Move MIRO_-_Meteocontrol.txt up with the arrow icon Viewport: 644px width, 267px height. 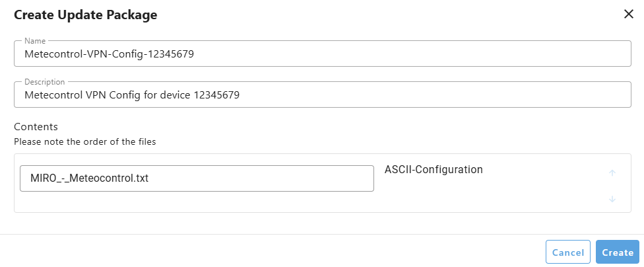612,172
